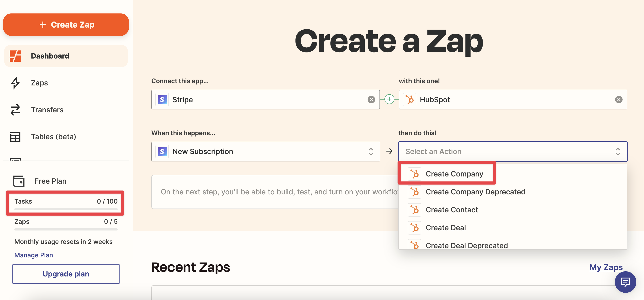Viewport: 644px width, 300px height.
Task: Click the Stripe icon in trigger dropdown
Action: (162, 152)
